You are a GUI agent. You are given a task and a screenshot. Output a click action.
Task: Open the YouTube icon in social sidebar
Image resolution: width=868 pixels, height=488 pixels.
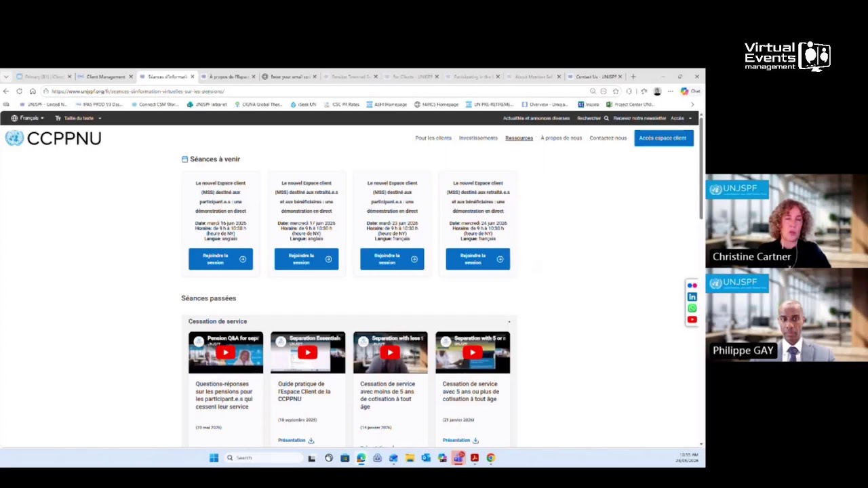(692, 319)
